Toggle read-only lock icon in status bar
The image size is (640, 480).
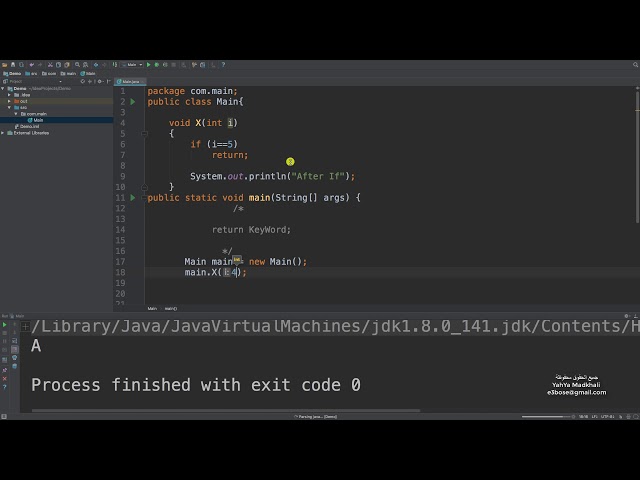[x=621, y=417]
